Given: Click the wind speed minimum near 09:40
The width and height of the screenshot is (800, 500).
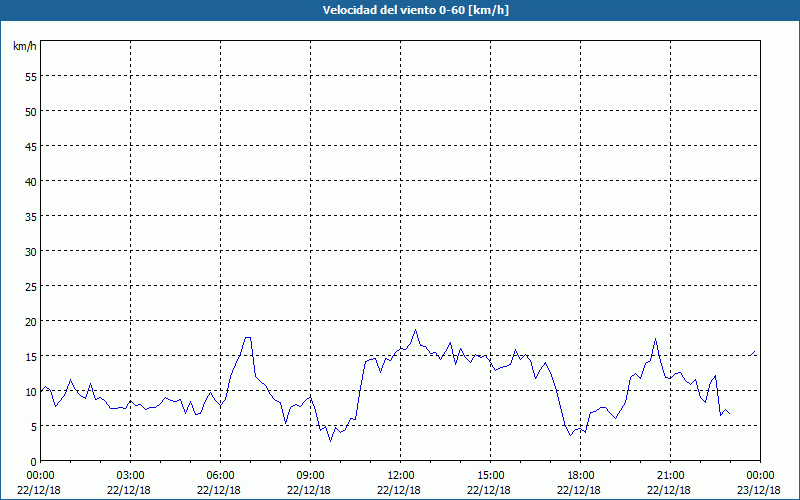Looking at the screenshot, I should pos(330,441).
